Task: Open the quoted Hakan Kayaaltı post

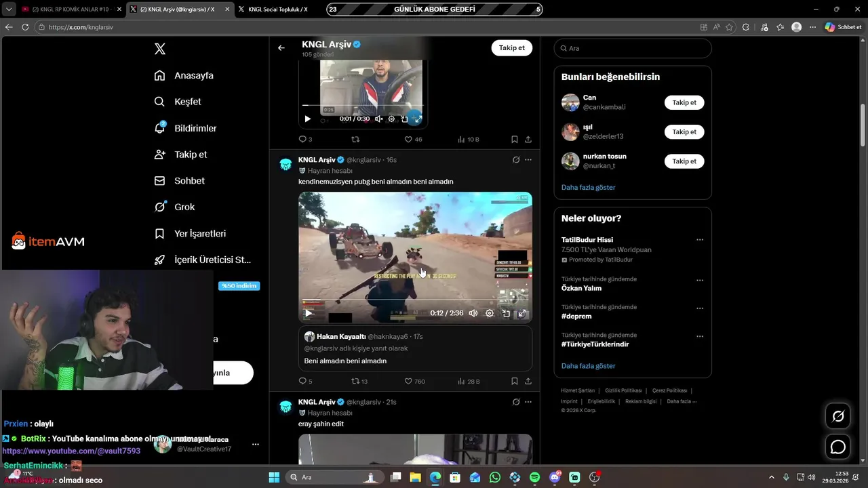Action: tap(415, 348)
